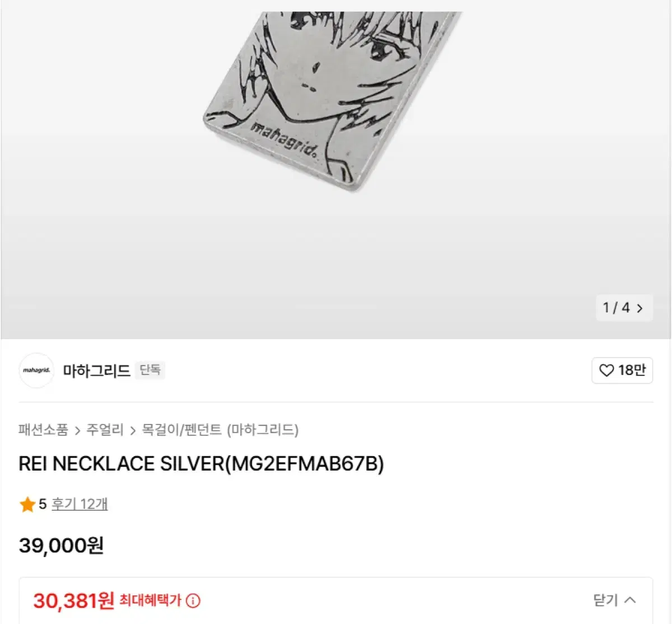Image resolution: width=672 pixels, height=624 pixels.
Task: Click the 닫기 text to collapse
Action: pos(605,600)
